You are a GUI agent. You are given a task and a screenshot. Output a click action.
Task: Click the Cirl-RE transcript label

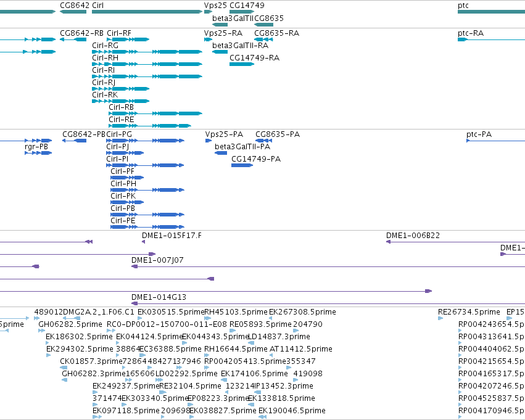(x=121, y=120)
